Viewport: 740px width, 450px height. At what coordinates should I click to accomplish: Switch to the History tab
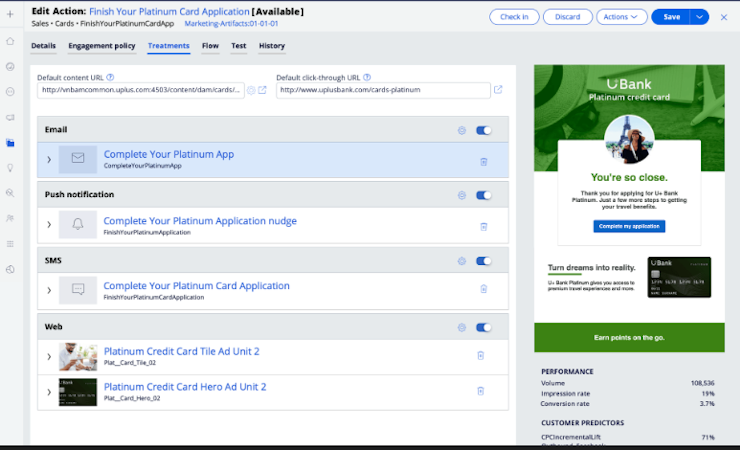(272, 46)
